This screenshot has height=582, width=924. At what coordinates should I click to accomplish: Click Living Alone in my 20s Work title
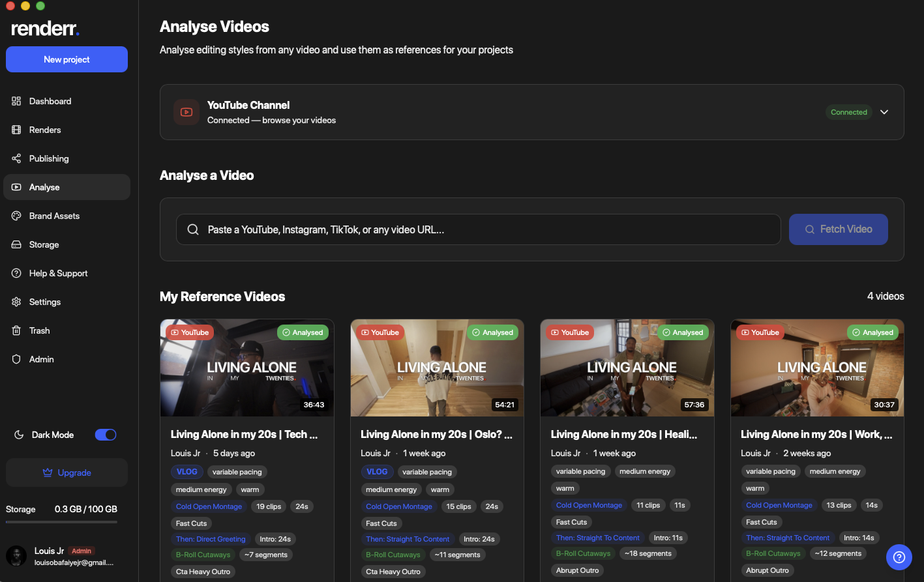tap(816, 434)
